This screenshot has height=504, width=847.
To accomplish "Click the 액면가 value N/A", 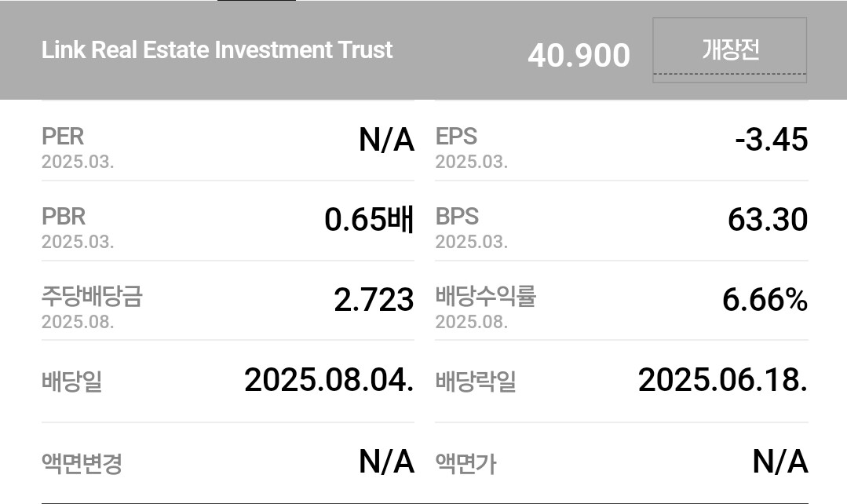I will click(780, 462).
